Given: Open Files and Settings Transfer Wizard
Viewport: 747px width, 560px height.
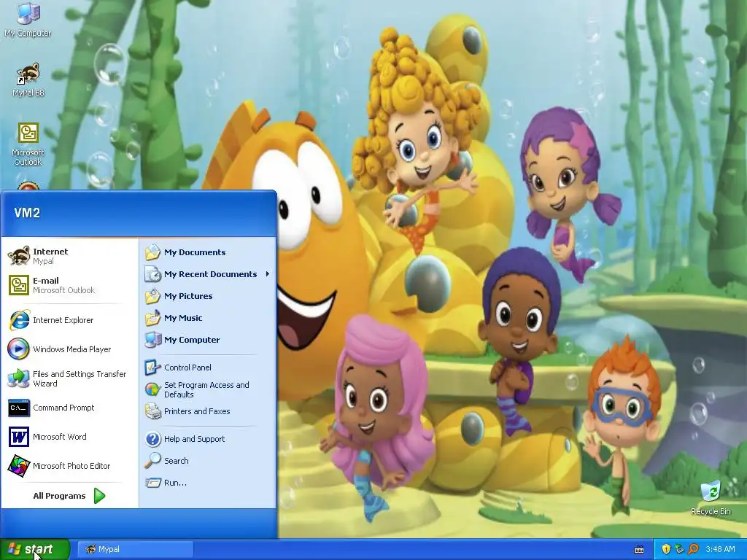Looking at the screenshot, I should tap(69, 378).
